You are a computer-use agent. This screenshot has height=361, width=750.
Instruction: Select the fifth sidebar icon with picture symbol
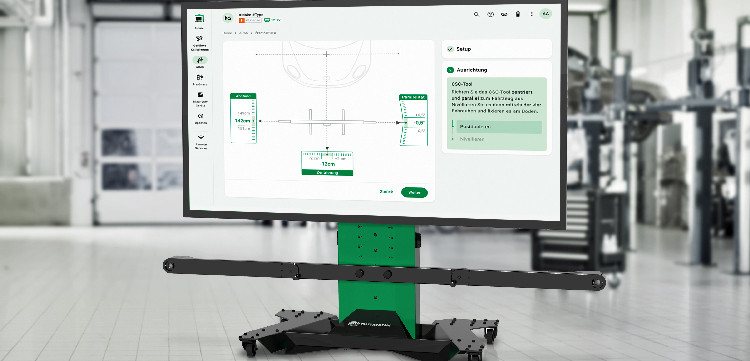[200, 95]
